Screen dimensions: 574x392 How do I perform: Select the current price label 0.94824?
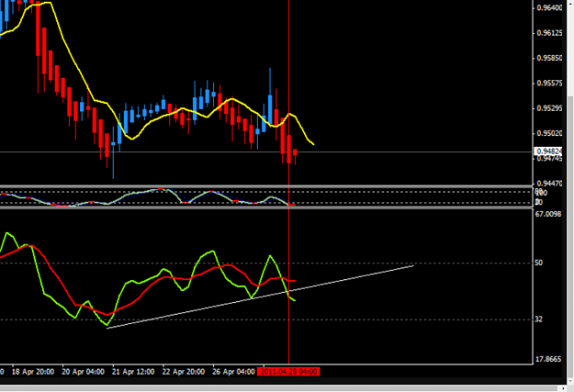(547, 151)
